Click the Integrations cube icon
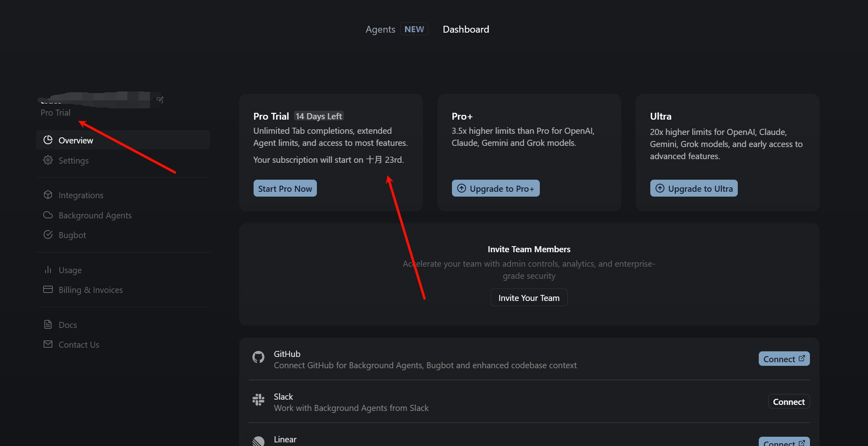The image size is (868, 446). 48,195
